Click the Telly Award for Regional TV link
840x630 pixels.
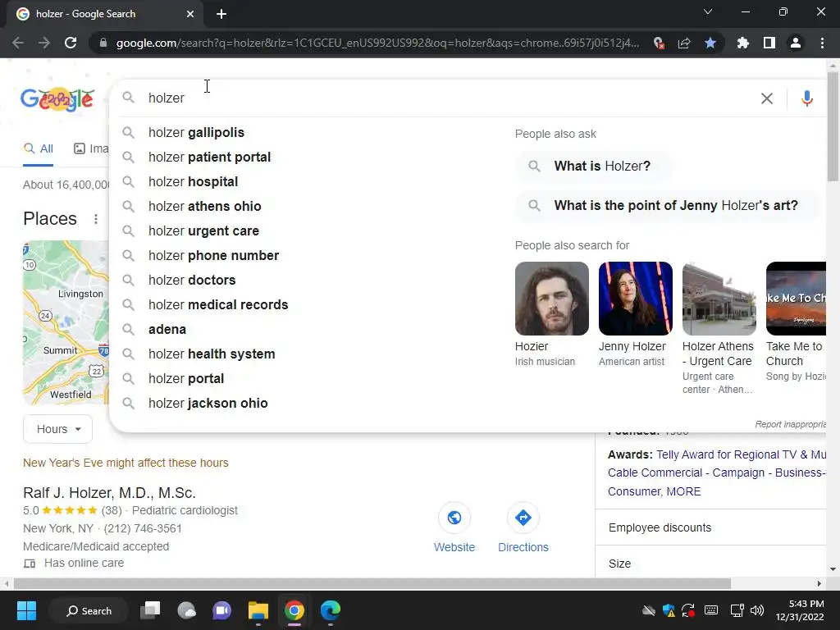(x=741, y=454)
